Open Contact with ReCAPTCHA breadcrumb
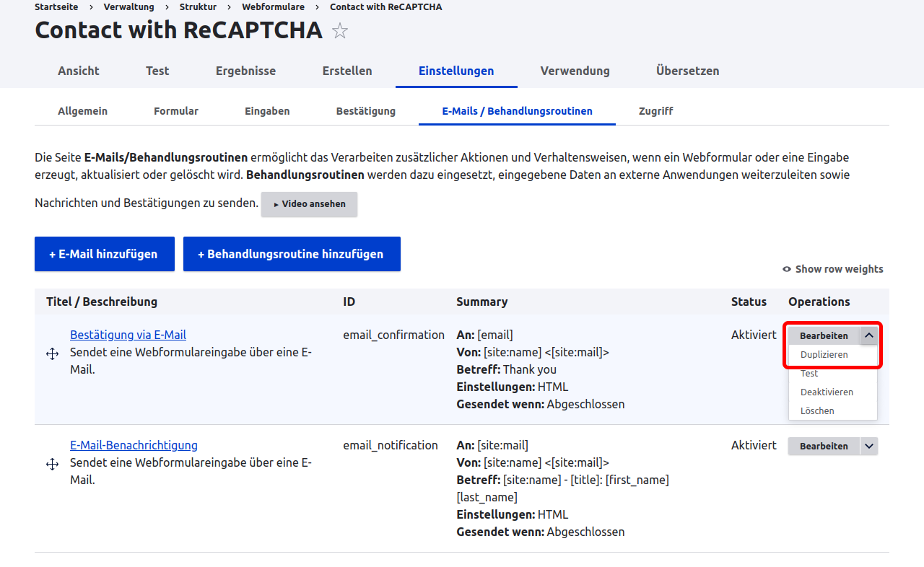This screenshot has height=567, width=924. [386, 6]
